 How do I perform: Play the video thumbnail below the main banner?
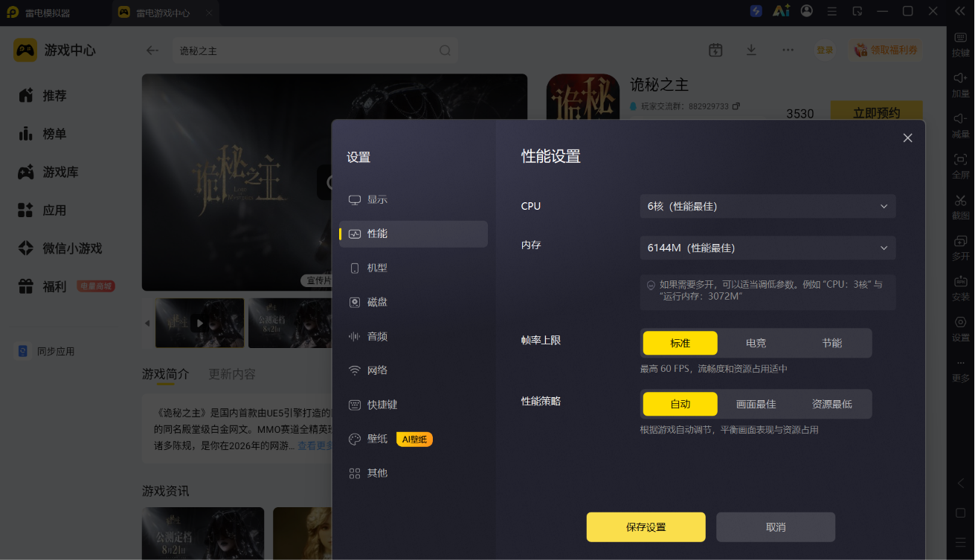coord(199,323)
